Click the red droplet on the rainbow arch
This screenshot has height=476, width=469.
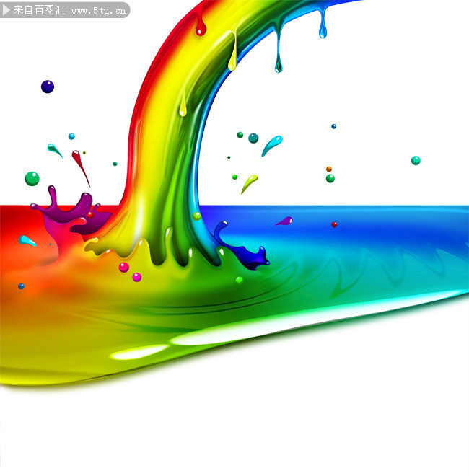pos(201,29)
